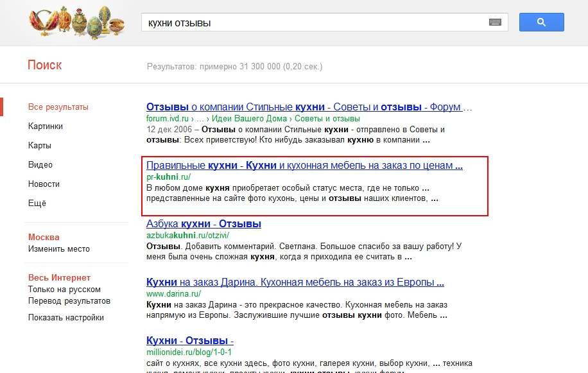Viewport: 588px width, 373px height.
Task: Click the 'pr-kuhni.ru/' URL text
Action: click(x=168, y=177)
